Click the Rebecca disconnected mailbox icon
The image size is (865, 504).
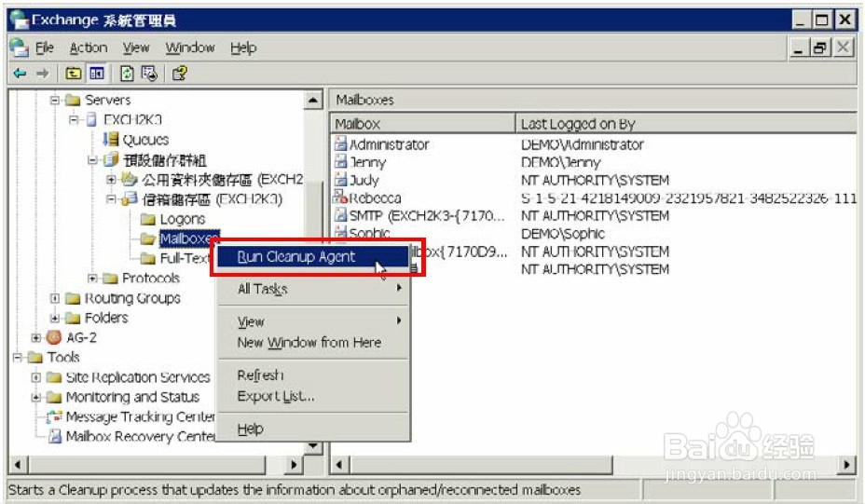339,197
